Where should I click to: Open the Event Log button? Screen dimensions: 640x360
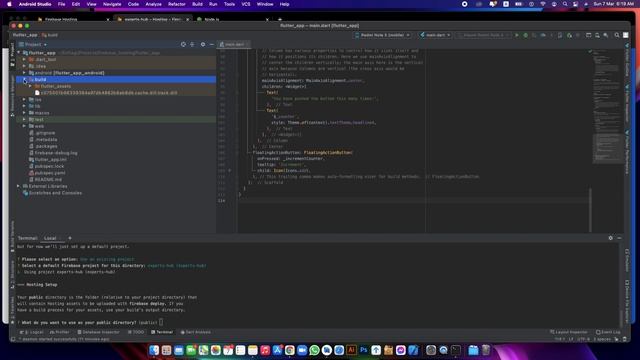tap(608, 332)
